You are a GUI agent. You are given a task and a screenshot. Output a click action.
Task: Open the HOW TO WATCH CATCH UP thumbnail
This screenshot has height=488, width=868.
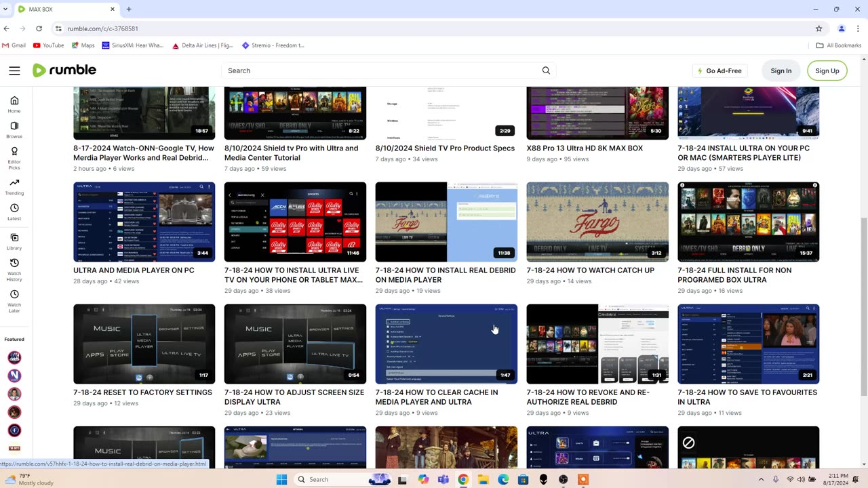(x=597, y=222)
